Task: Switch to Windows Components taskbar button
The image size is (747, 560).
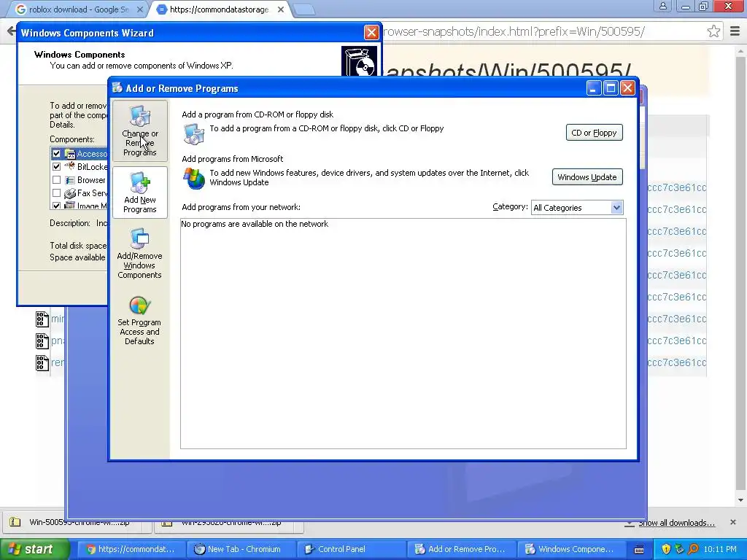Action: [570, 549]
